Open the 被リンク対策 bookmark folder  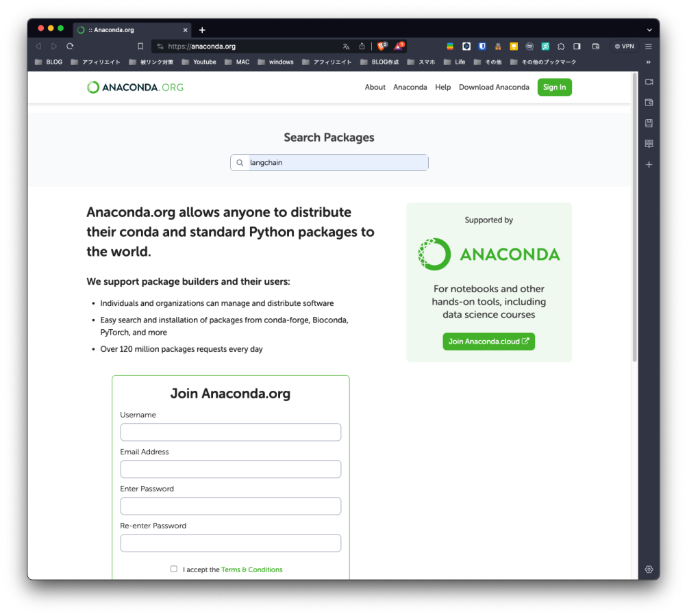tap(151, 62)
